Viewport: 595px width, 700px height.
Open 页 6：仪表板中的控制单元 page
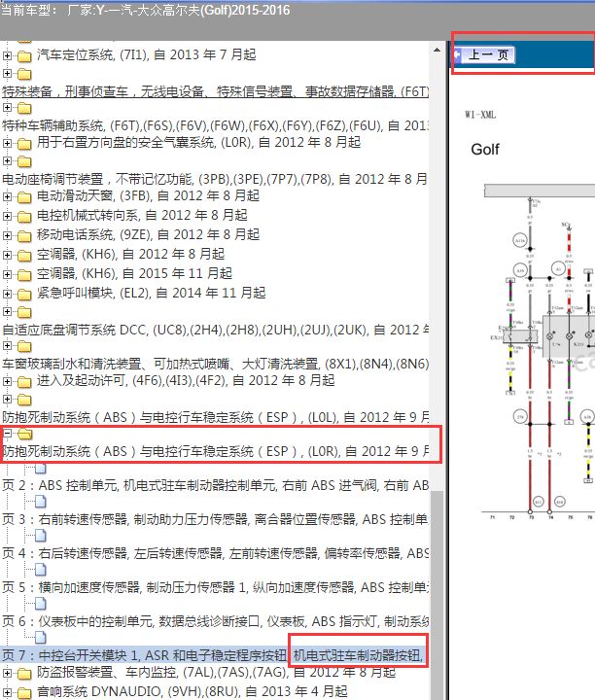click(215, 621)
